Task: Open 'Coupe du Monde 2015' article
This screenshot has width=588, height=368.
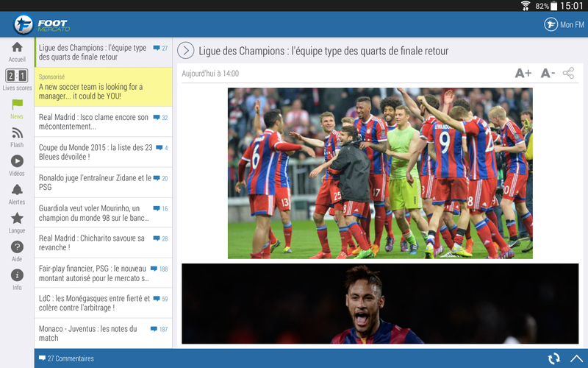Action: click(x=104, y=152)
